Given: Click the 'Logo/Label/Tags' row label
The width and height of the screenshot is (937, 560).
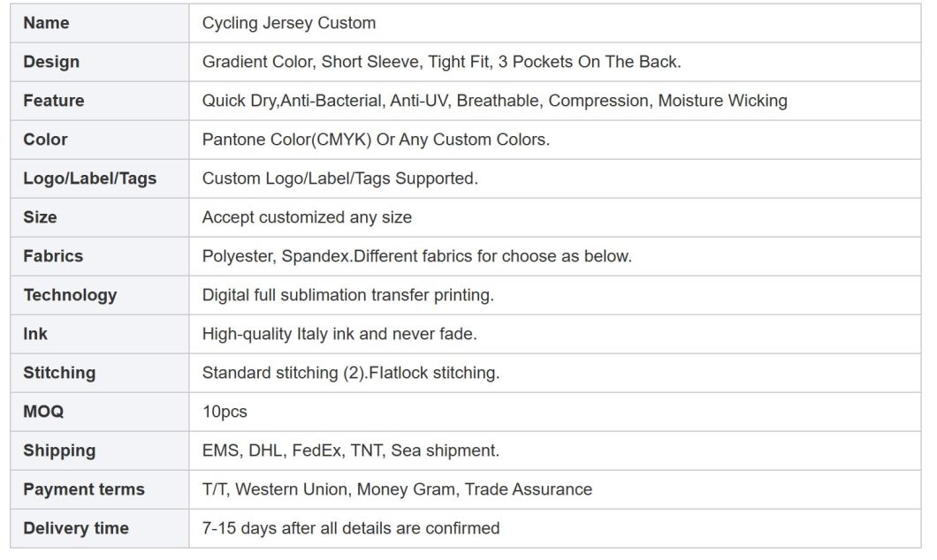Looking at the screenshot, I should tap(89, 178).
